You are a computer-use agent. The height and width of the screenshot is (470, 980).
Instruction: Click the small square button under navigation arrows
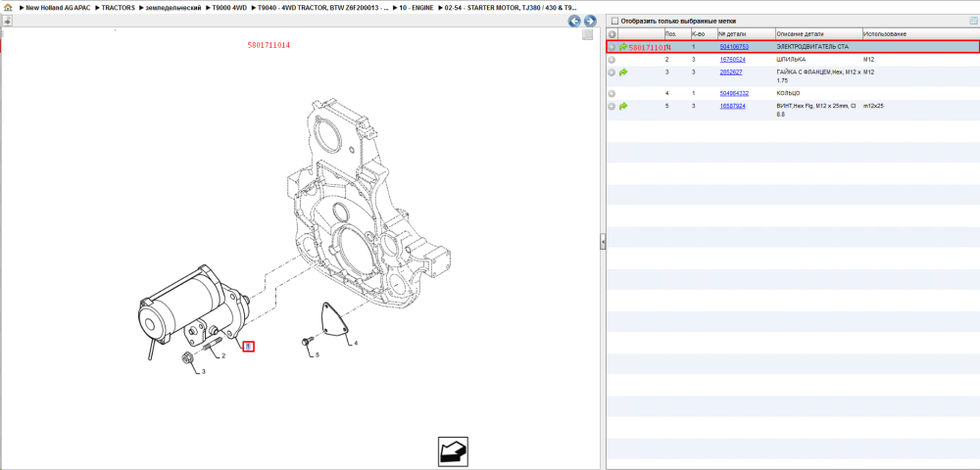[587, 34]
